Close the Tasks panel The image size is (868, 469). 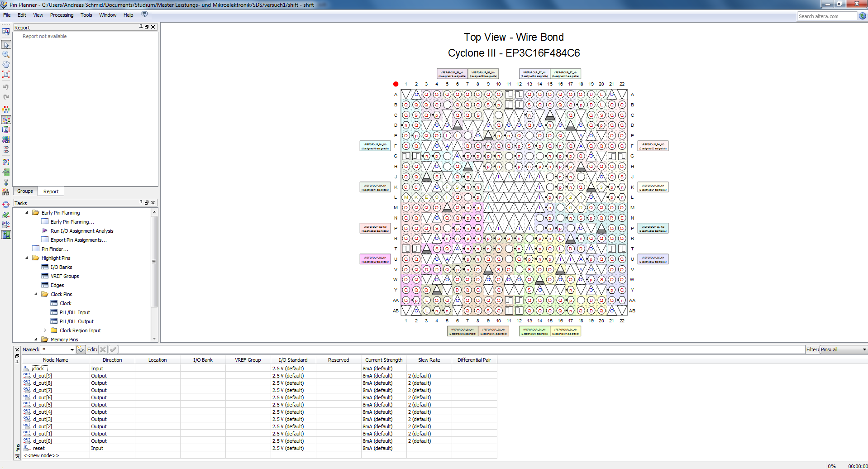[x=153, y=203]
